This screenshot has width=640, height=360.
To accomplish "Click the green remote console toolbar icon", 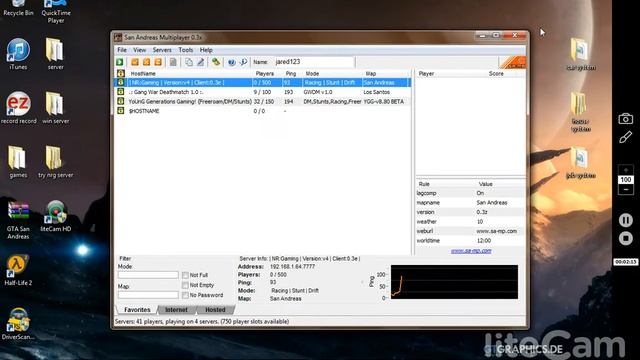I will pos(216,62).
